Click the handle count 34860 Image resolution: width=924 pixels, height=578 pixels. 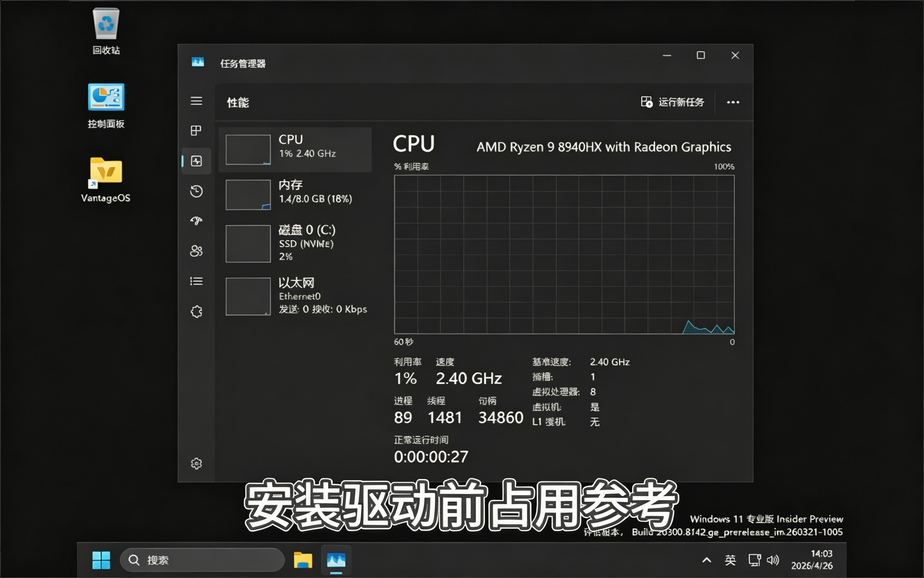(x=501, y=418)
